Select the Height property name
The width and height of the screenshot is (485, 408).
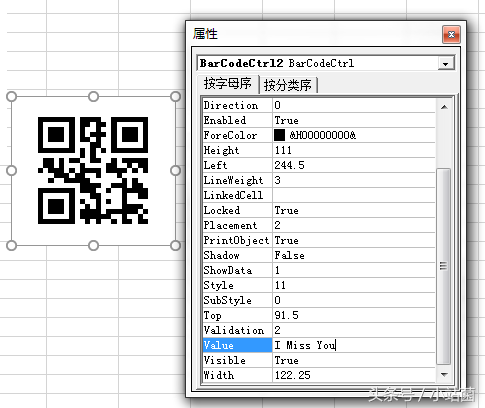(237, 150)
